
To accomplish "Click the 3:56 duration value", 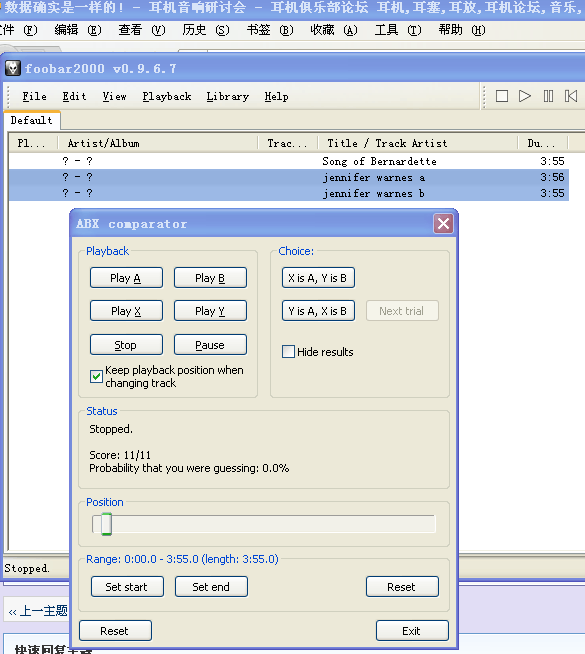I will point(552,177).
